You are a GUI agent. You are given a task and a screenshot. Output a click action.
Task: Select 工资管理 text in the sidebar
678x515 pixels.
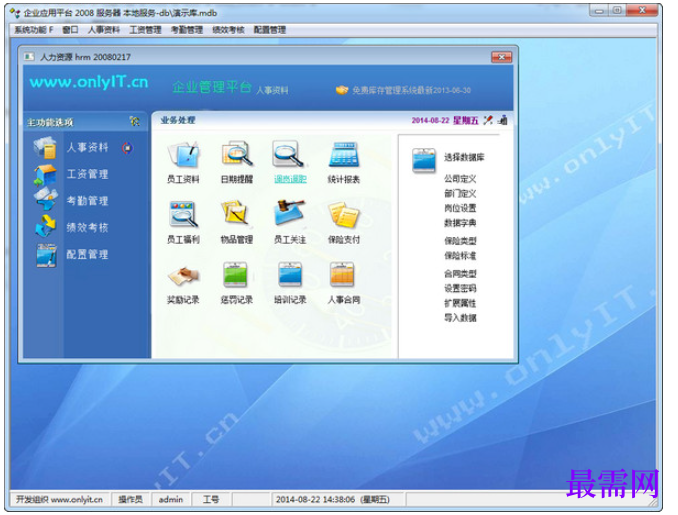87,174
